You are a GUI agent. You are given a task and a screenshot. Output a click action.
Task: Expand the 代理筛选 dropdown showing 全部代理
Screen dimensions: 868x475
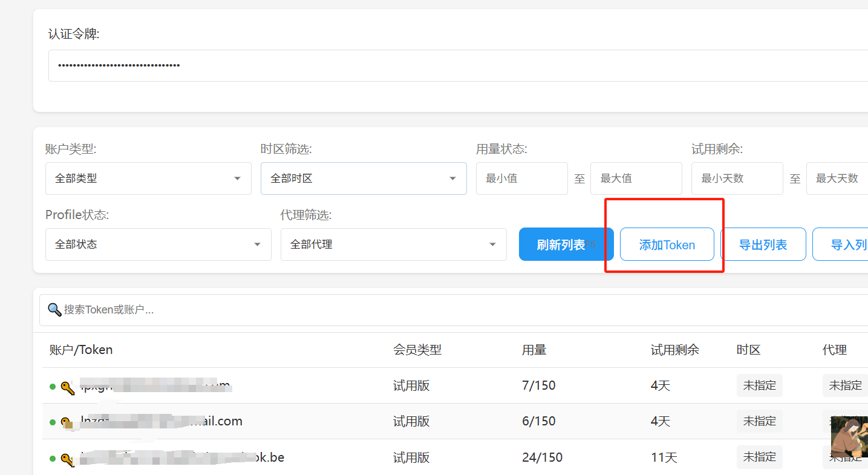[x=393, y=244]
